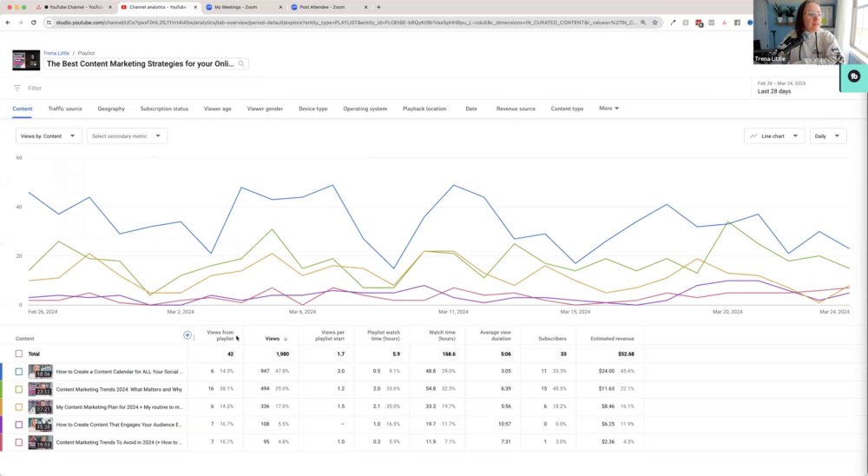Click the Facebook extension icon in toolbar
The width and height of the screenshot is (868, 476).
pos(737,23)
